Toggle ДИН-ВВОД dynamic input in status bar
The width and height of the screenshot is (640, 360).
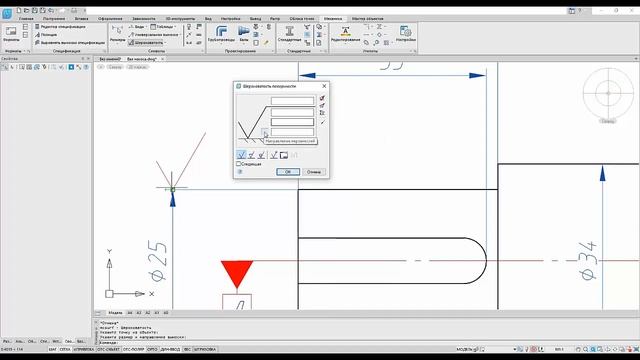pyautogui.click(x=170, y=349)
